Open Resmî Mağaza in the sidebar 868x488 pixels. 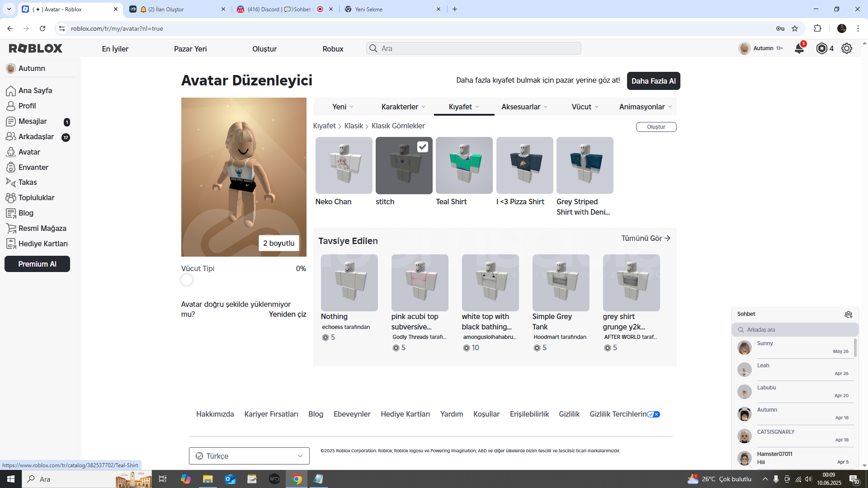[x=42, y=228]
